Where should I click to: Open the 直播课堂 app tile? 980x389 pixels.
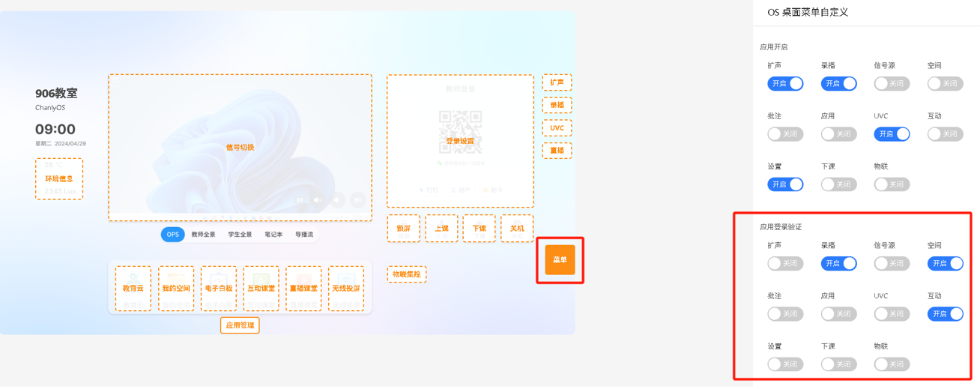pos(303,289)
